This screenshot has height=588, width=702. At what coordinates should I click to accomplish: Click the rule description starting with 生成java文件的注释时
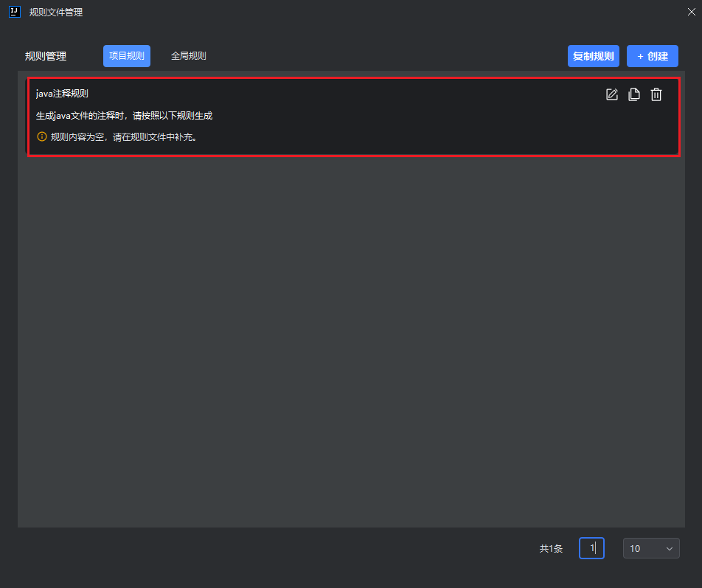coord(124,116)
